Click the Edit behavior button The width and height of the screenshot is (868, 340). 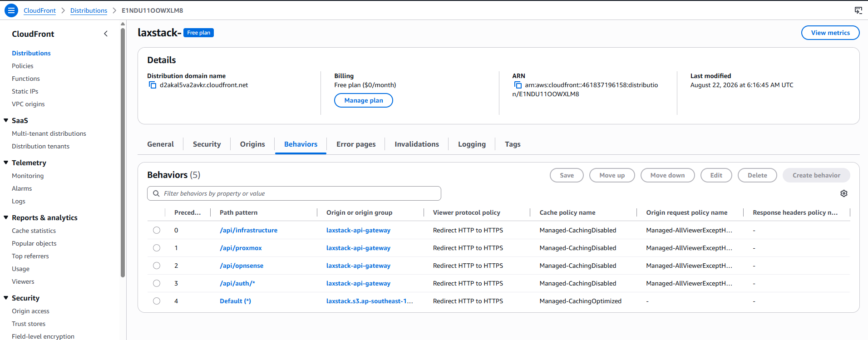tap(716, 175)
